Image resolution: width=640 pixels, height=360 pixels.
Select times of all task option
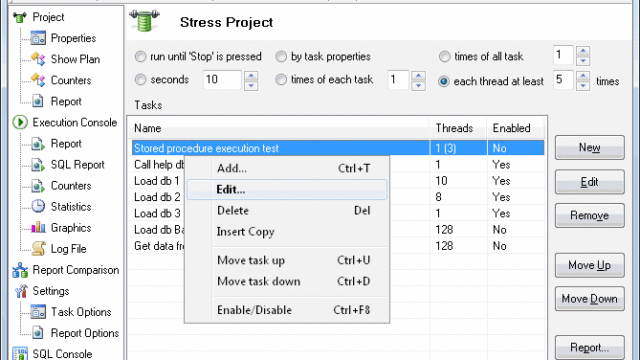pyautogui.click(x=444, y=57)
